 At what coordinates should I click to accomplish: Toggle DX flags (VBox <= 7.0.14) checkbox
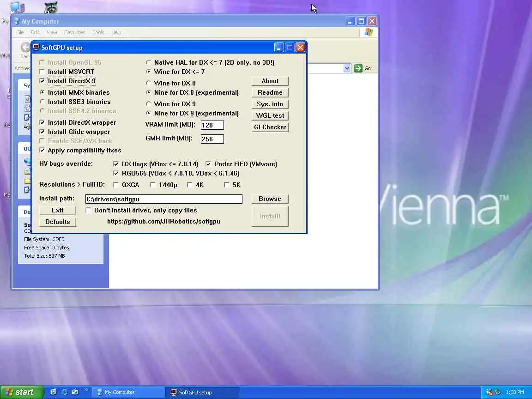(116, 164)
